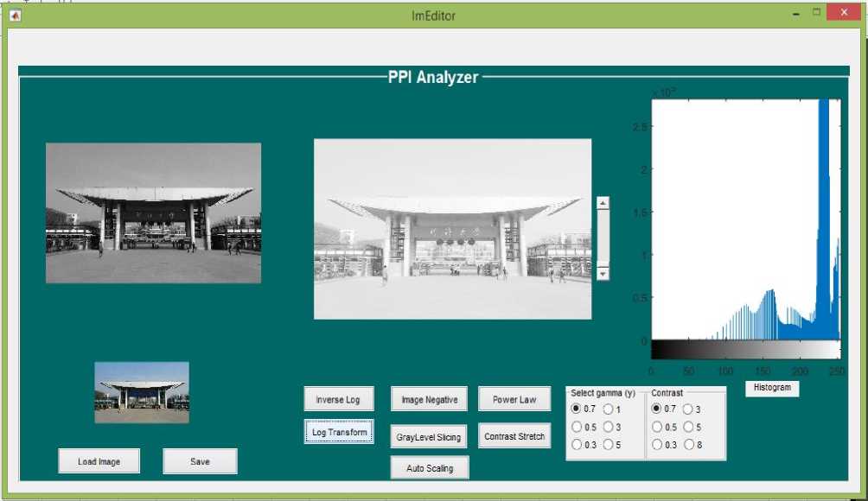Run GrayLevel Slicing

[429, 436]
